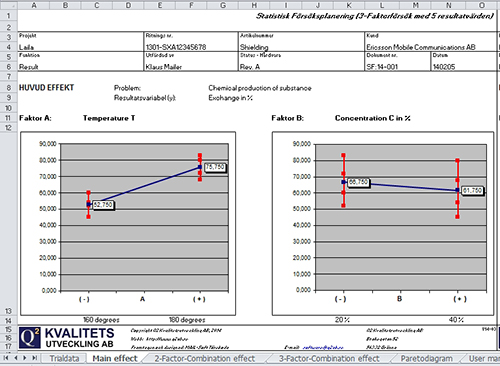Screen dimensions: 500x366
Task: Click the Q2 Kvalitets Utveckling logo
Action: coord(66,338)
